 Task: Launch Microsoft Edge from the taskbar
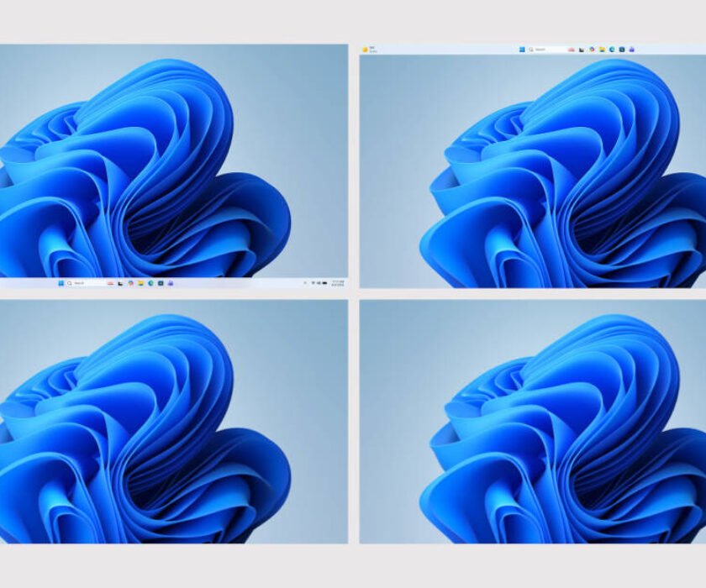pyautogui.click(x=151, y=282)
